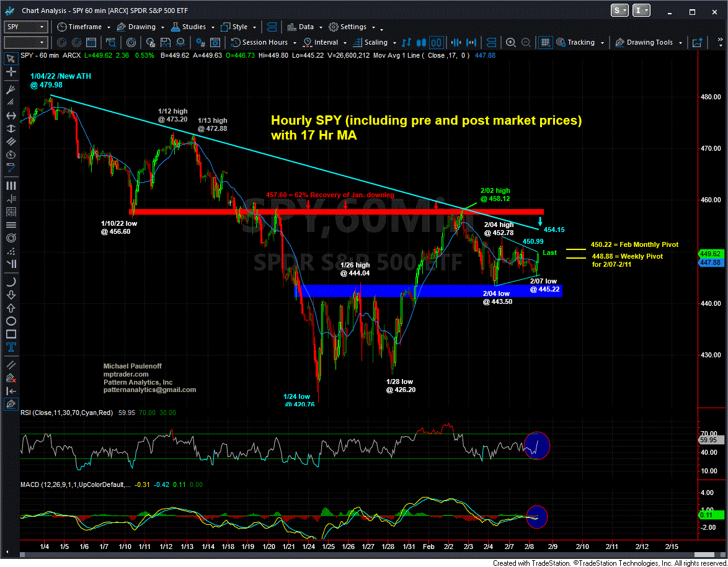Choose the ellipse drawing tool
728x567 pixels.
pos(11,321)
